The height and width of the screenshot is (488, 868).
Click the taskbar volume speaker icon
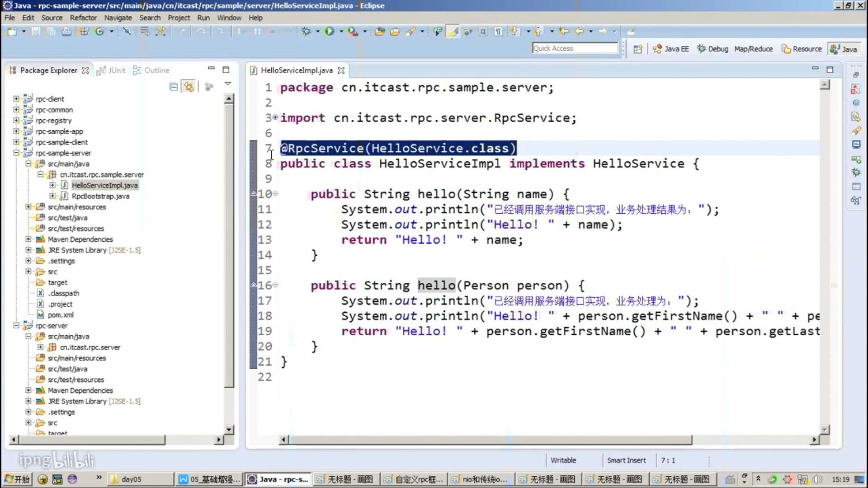click(x=817, y=479)
